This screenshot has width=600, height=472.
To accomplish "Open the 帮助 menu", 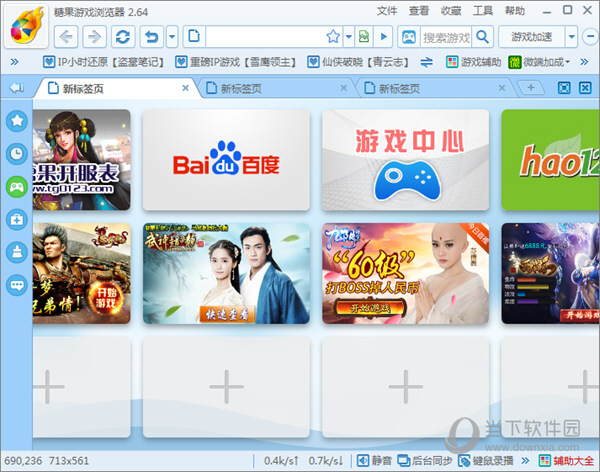I will coord(515,11).
